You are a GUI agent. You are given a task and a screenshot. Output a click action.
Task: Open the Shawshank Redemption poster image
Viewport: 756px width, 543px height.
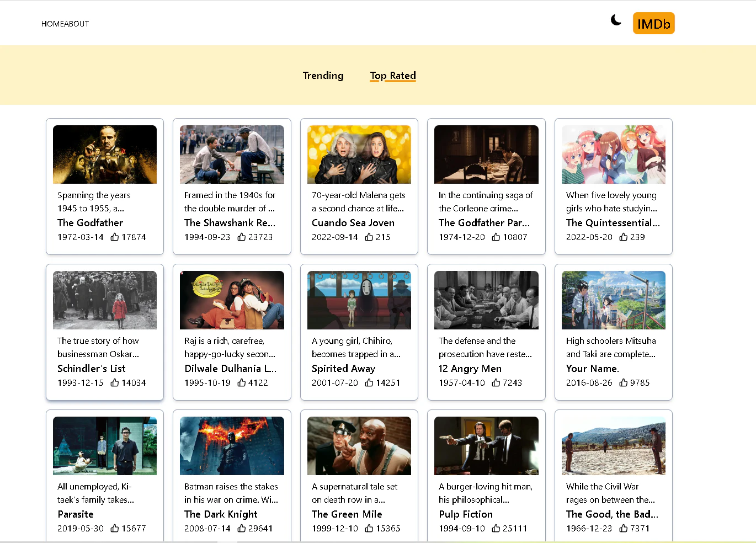click(x=232, y=155)
